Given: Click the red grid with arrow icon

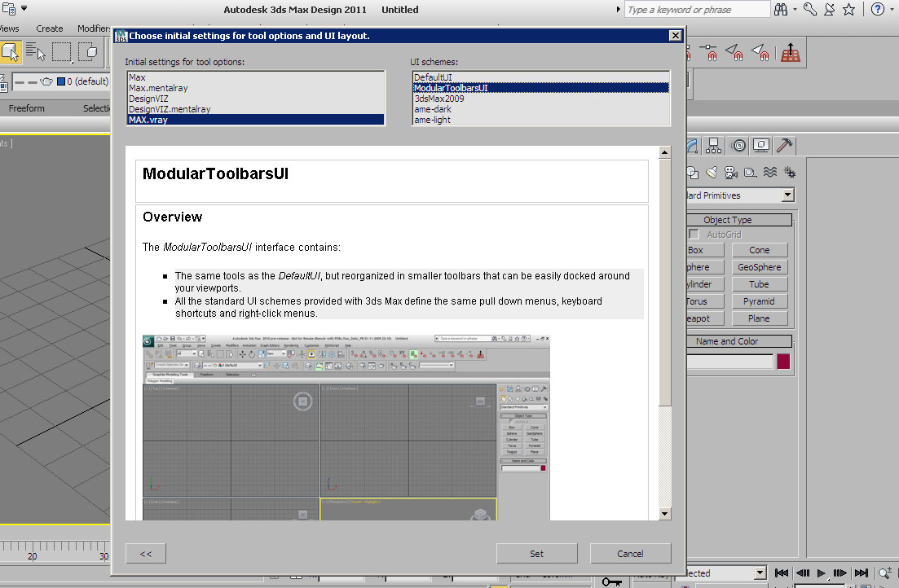Looking at the screenshot, I should click(x=790, y=52).
